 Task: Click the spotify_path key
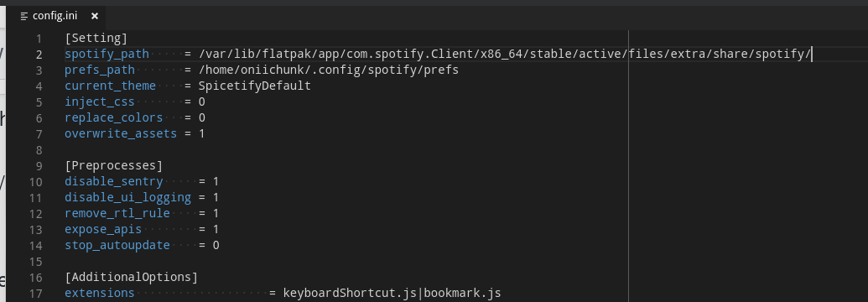pyautogui.click(x=107, y=55)
